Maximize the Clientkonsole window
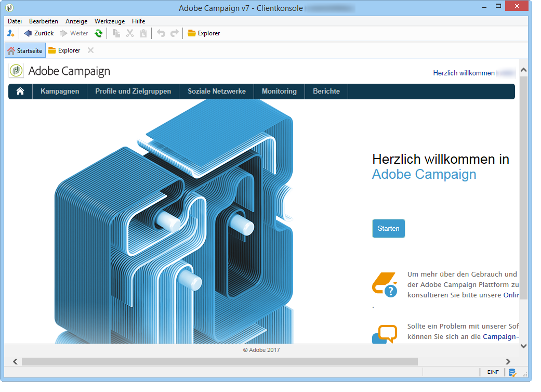Viewport: 541px width, 392px height. (498, 6)
